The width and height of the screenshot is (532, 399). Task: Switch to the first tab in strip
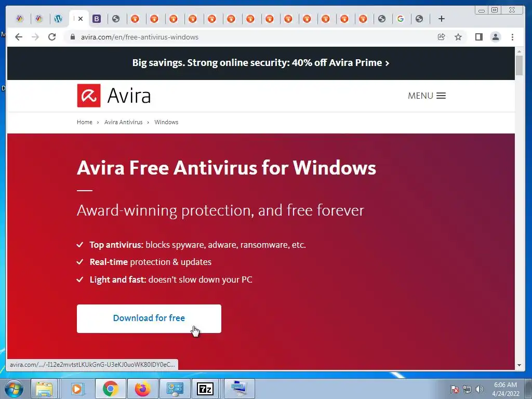20,19
